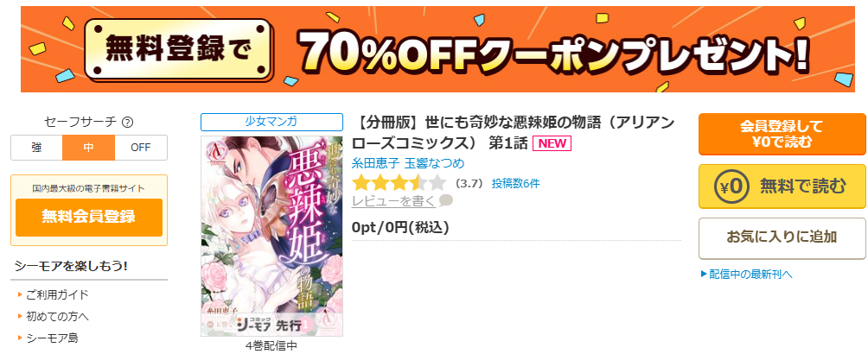Viewport: 868px width, 354px height.
Task: Set Safe Search to 強
Action: (x=36, y=148)
